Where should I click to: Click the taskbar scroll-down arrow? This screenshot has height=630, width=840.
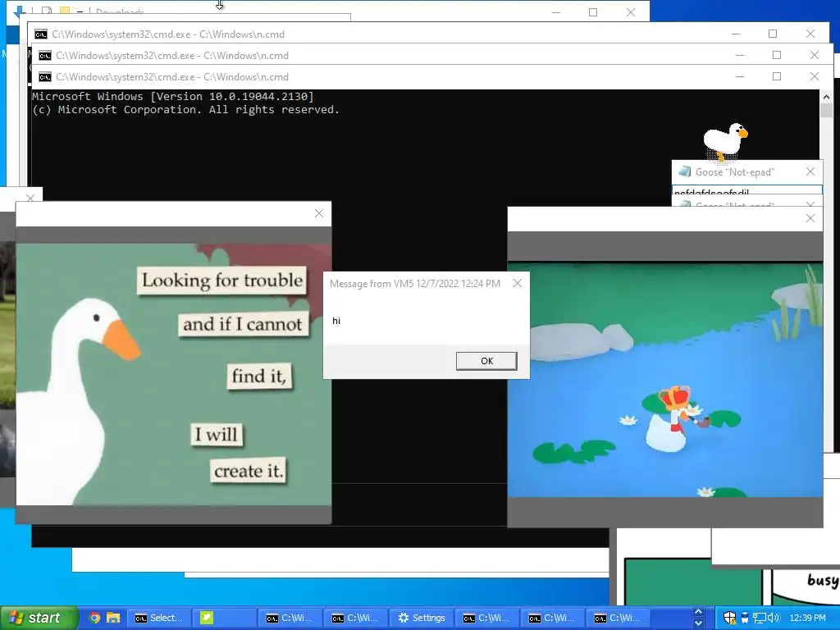698,623
